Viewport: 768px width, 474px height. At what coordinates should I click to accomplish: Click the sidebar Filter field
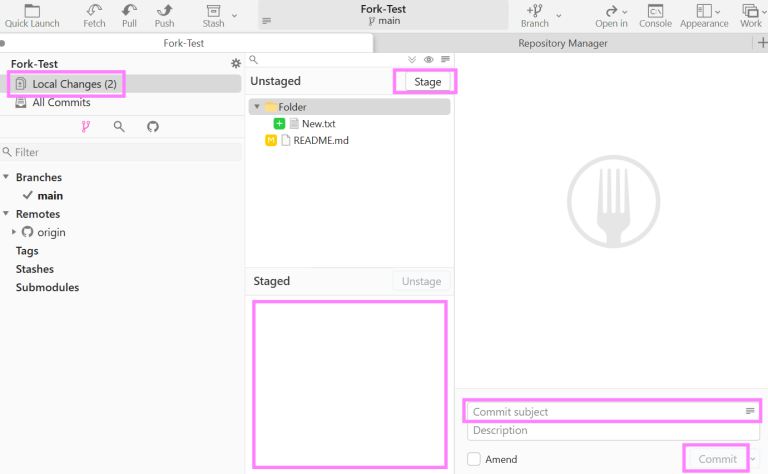point(121,152)
